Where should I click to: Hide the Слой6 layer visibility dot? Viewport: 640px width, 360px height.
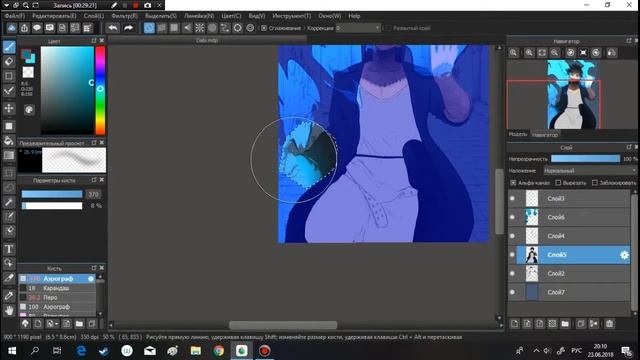[x=512, y=217]
